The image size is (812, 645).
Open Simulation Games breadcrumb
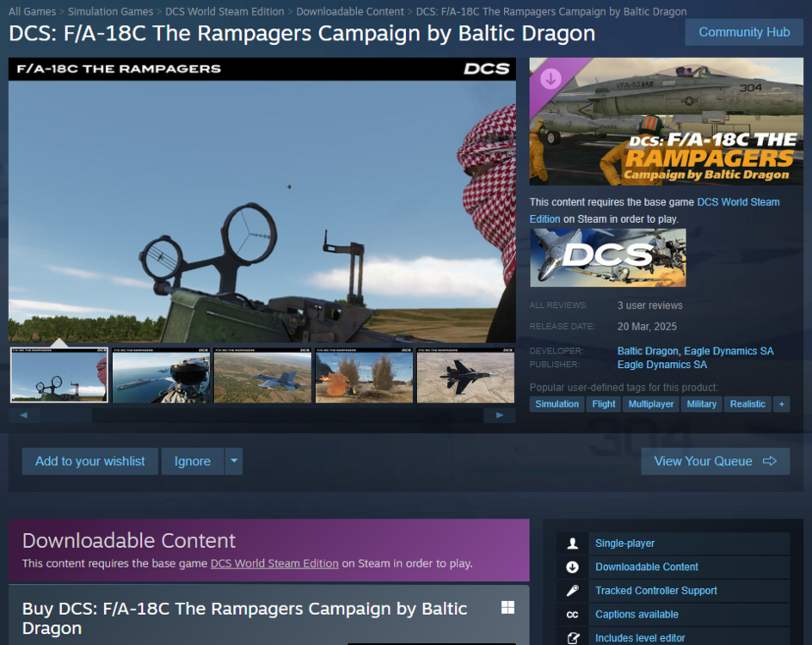[110, 11]
